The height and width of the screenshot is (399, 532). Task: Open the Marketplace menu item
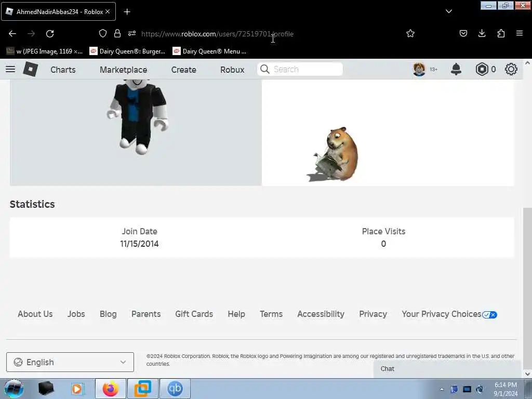pyautogui.click(x=124, y=70)
